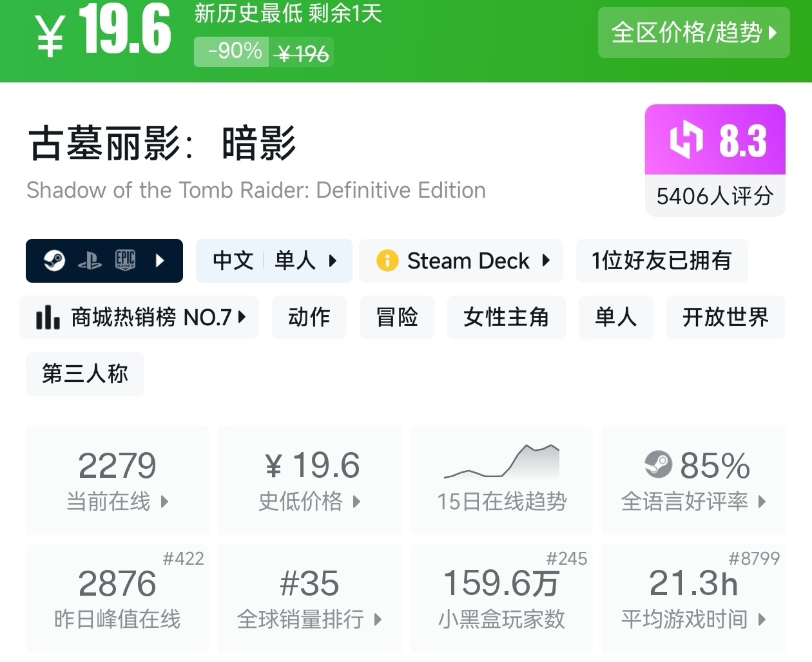
Task: Select the 女性主角 tag
Action: (x=506, y=317)
